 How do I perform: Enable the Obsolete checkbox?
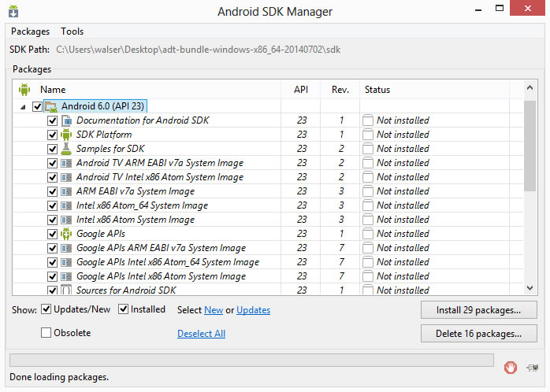[x=46, y=332]
